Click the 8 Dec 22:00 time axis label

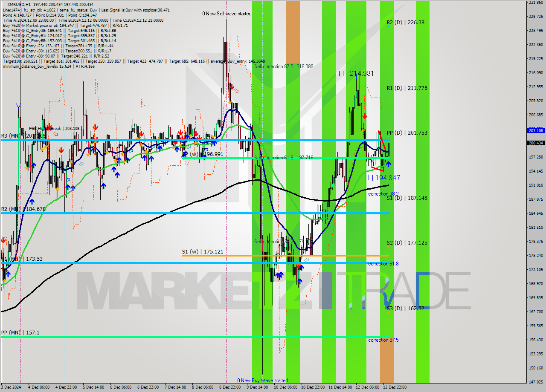230,387
